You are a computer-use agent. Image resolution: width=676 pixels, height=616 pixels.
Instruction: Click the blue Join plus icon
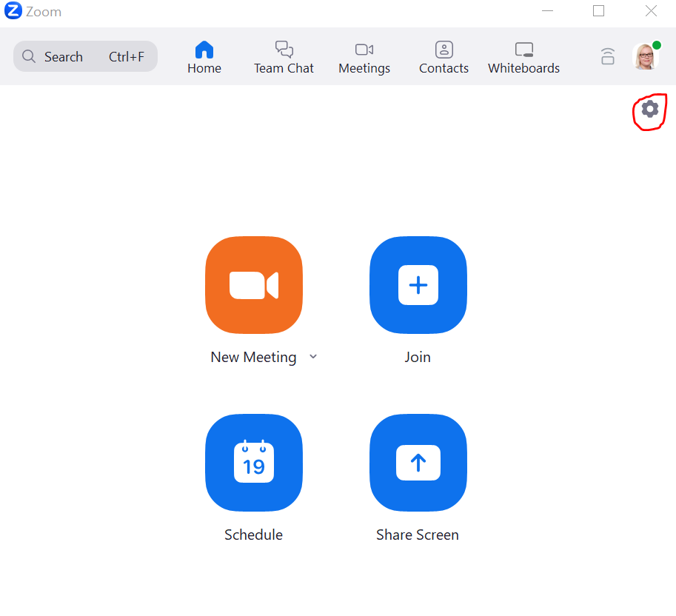click(x=418, y=285)
